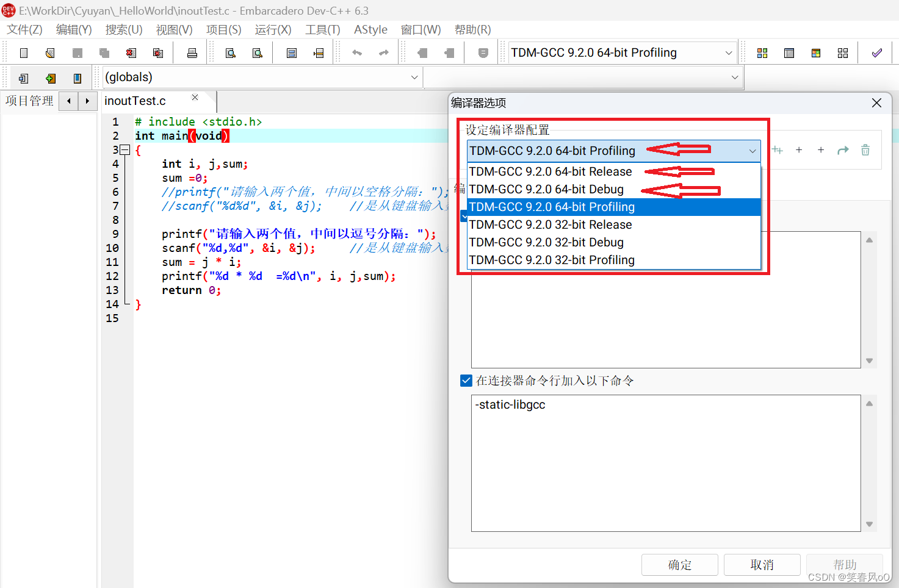Open the 搜索(U) menu

124,29
